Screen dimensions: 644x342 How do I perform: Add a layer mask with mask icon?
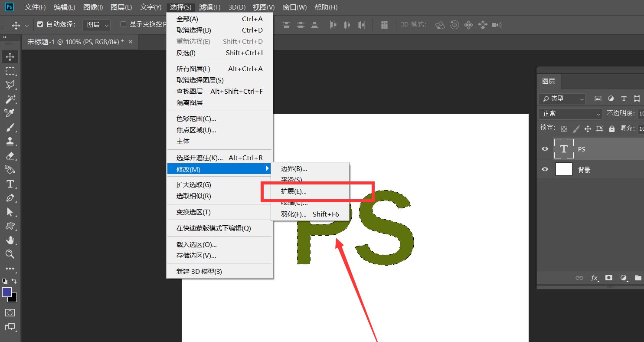coord(609,278)
